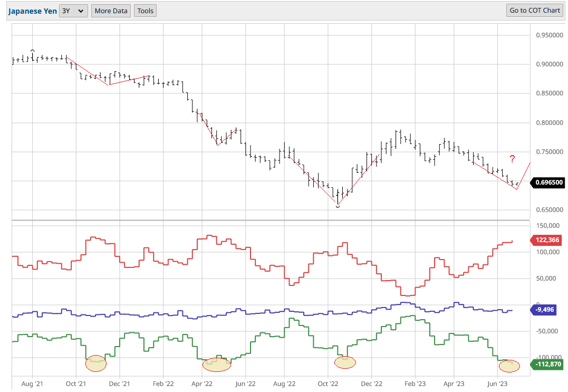Viewport: 568px width, 392px height.
Task: Click the divider between price and COT panels
Action: [x=270, y=220]
